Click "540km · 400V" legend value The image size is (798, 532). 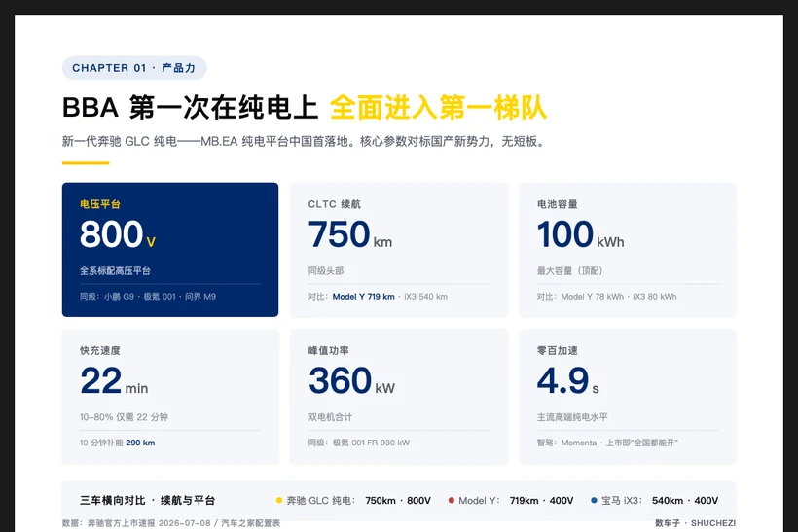(x=685, y=501)
